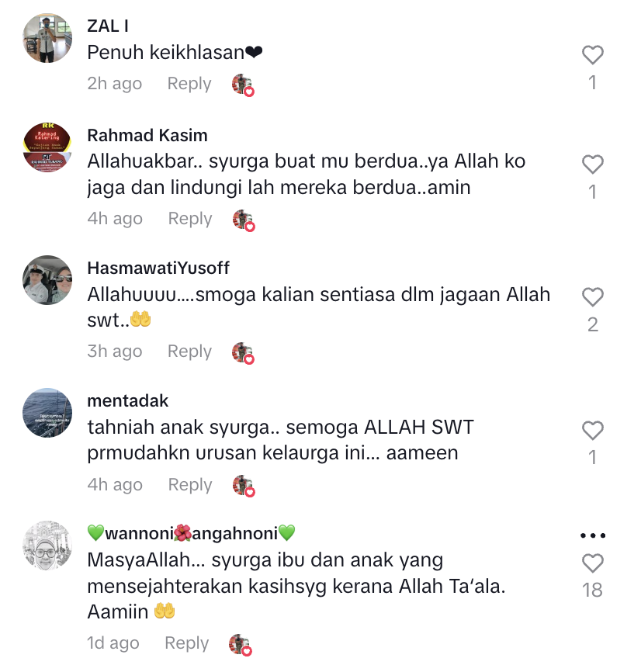
Task: Like Rahmad Kasim's comment
Action: 593,165
